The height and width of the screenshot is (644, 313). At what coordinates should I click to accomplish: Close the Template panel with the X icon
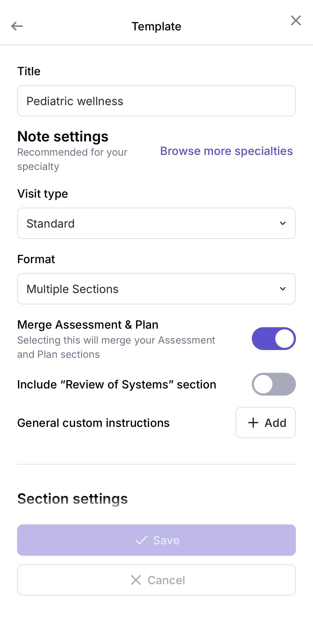[296, 20]
